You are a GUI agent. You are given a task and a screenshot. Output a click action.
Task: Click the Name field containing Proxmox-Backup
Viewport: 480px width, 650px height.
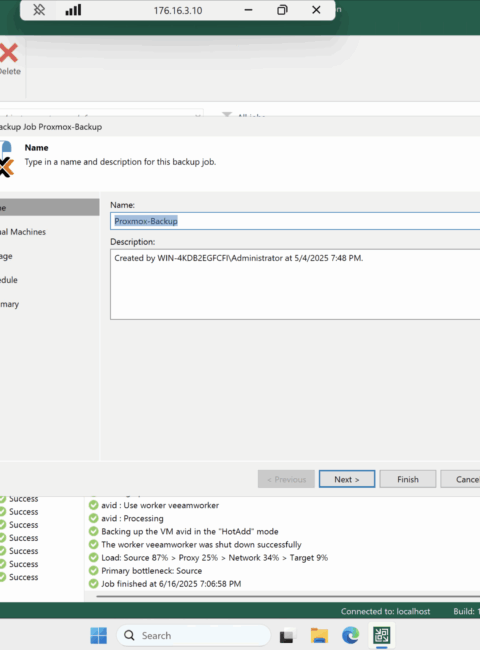pos(295,221)
